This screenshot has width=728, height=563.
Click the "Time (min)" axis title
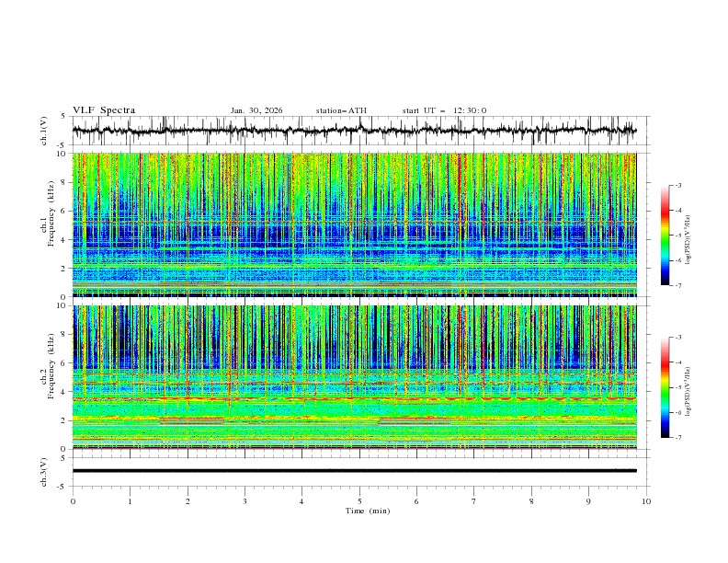pyautogui.click(x=368, y=511)
